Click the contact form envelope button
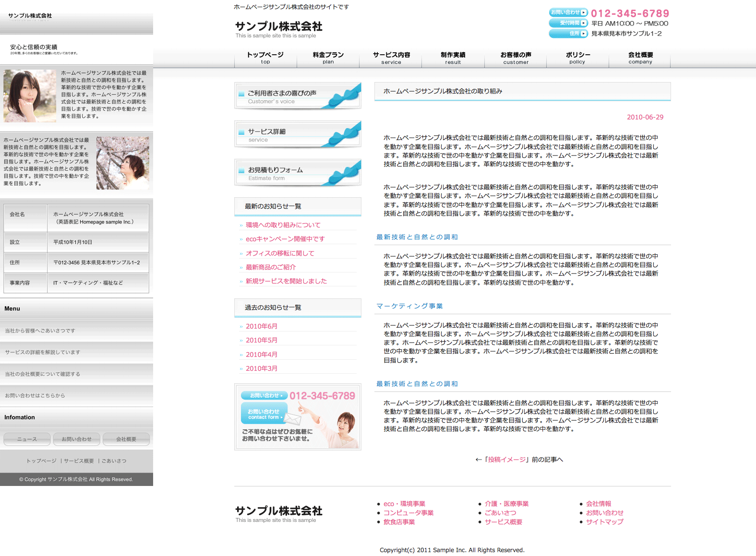 click(264, 414)
